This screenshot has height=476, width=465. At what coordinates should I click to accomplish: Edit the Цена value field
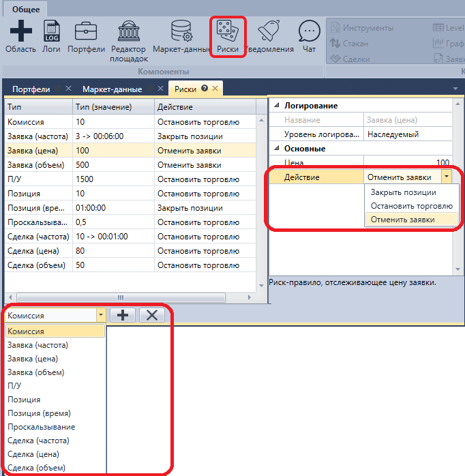[x=408, y=162]
